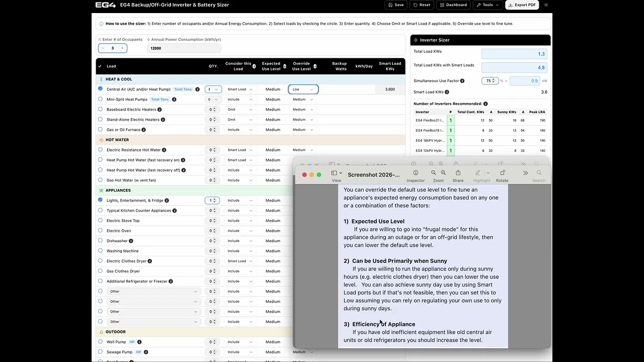Click the Save button
Screen dimensions: 644x362
point(396,5)
